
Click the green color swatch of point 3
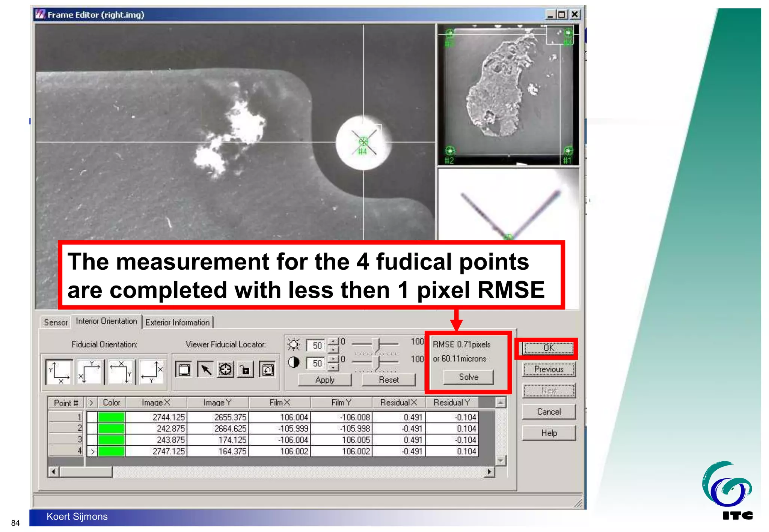111,440
